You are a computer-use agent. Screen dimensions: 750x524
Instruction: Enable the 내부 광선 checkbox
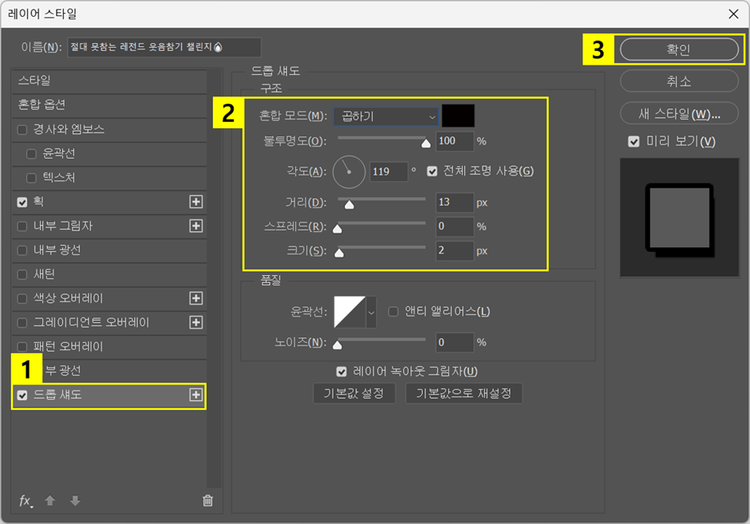[22, 250]
